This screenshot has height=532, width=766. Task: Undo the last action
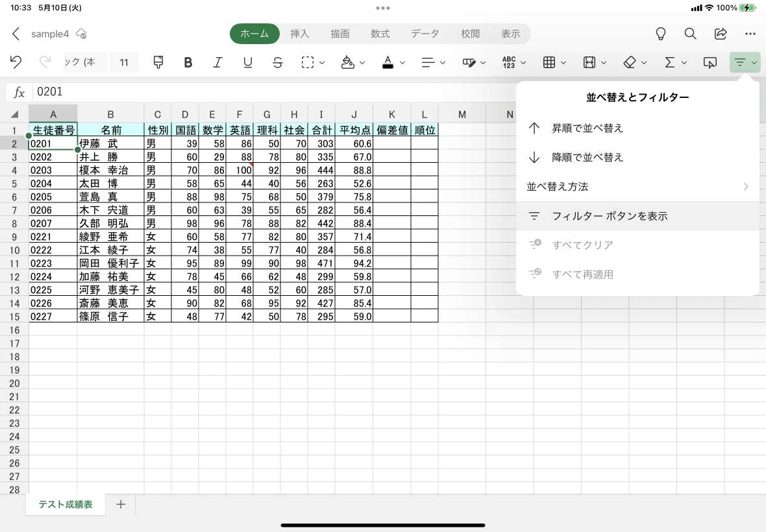click(x=16, y=62)
